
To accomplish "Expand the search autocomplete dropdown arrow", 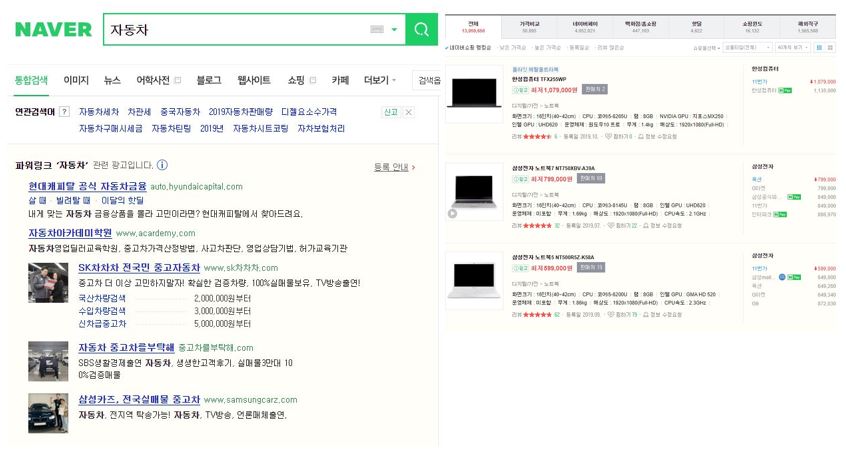I will [x=394, y=29].
